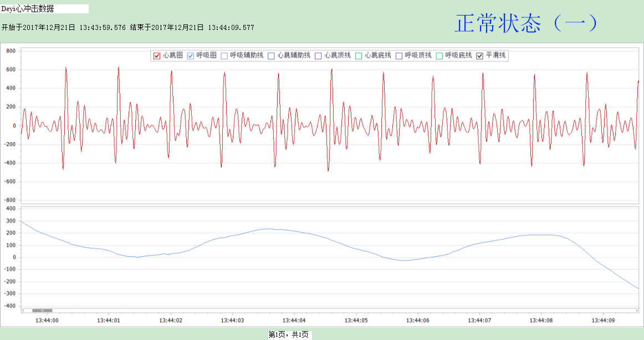Click the gray horizontal scrollbar thumb
Image resolution: width=644 pixels, height=340 pixels.
(42, 310)
